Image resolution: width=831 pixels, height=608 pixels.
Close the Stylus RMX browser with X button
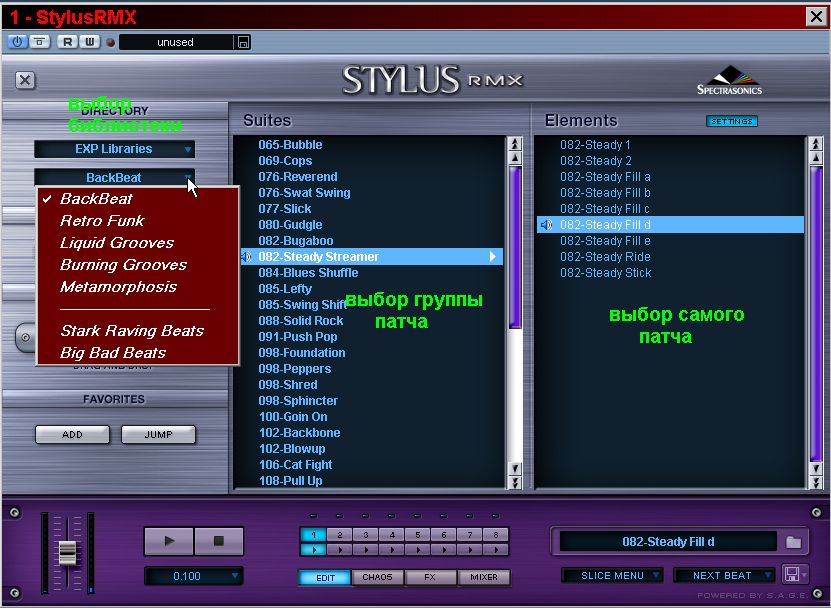[x=25, y=80]
